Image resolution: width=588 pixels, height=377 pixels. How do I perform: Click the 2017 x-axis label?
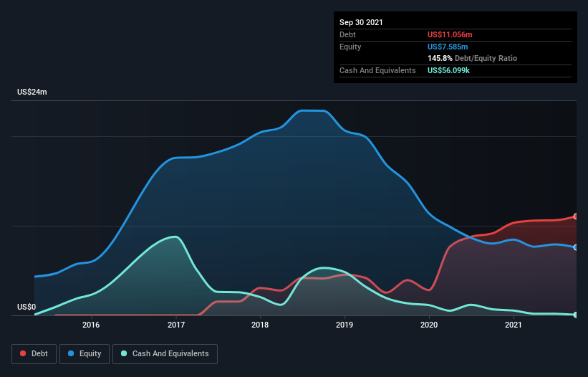[176, 325]
